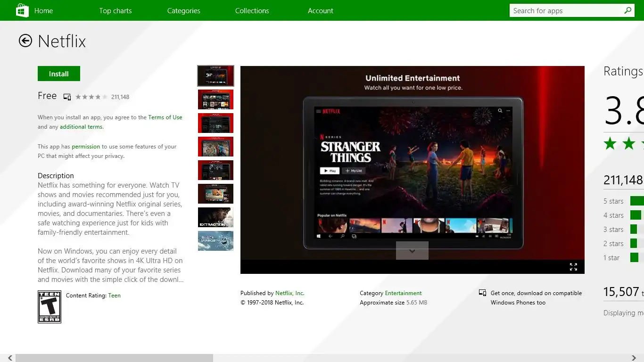Click the © 1997-2018 Netflix, Inc. text

[272, 303]
